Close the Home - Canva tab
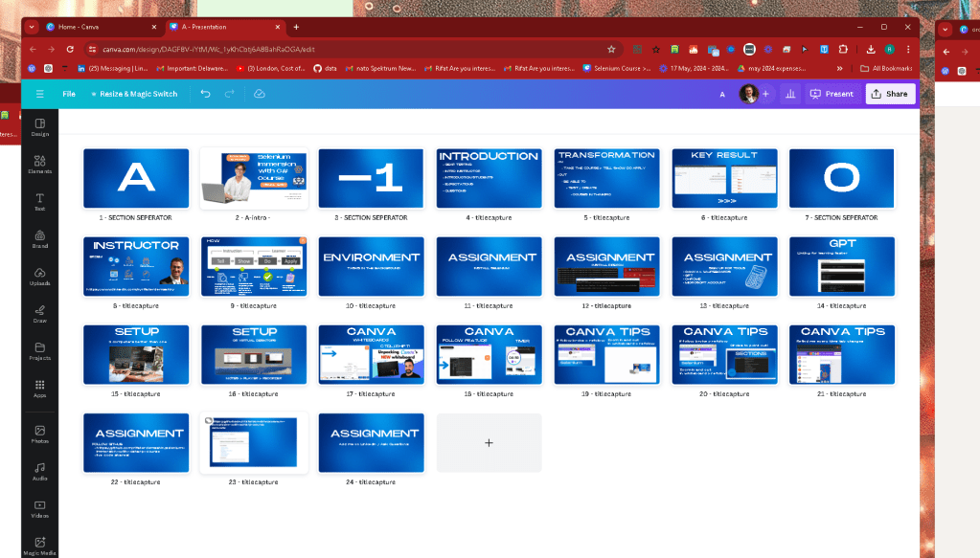 (153, 27)
